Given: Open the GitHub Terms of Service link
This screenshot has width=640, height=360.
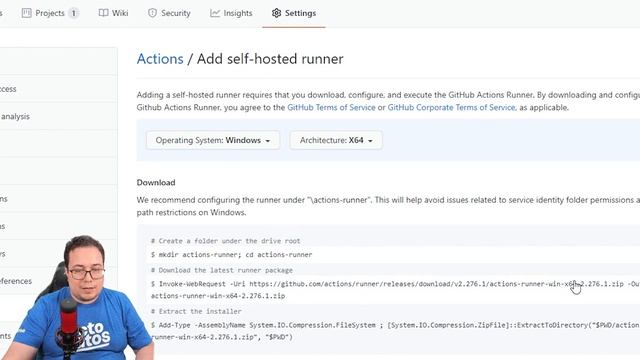Looking at the screenshot, I should pos(331,107).
